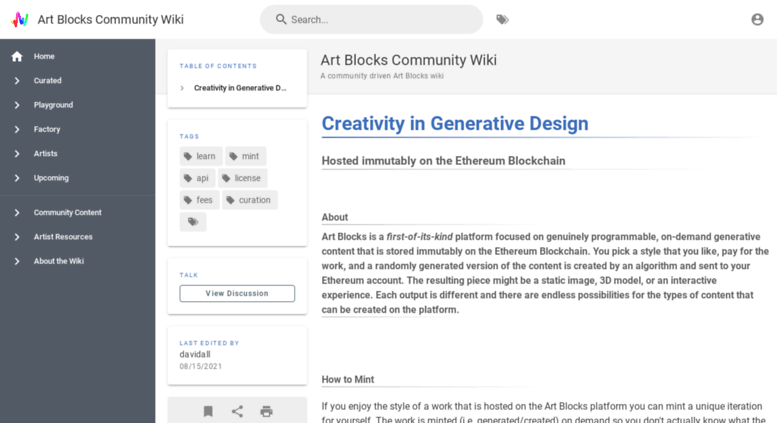Select the license tag
Screen dimensions: 777x423
coord(243,178)
